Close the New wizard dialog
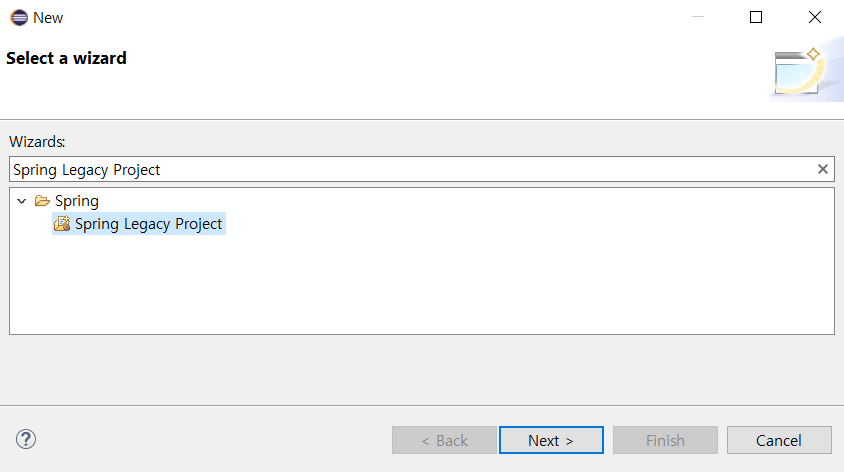This screenshot has width=844, height=472. tap(815, 17)
